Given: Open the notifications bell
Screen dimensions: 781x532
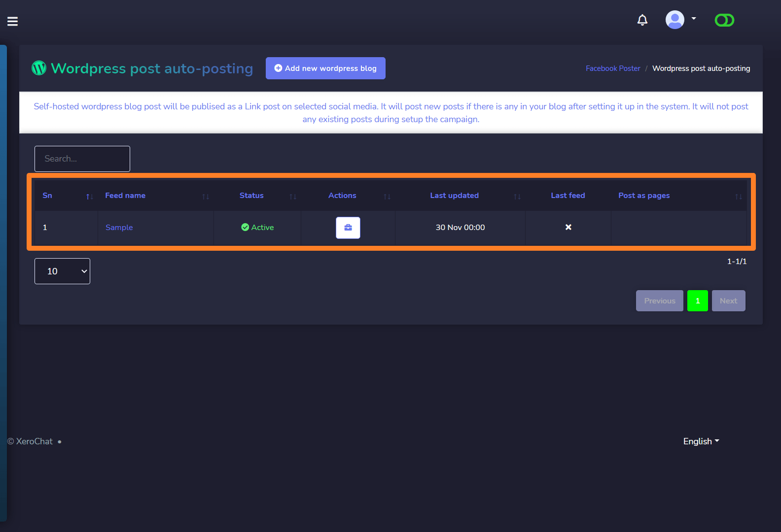Looking at the screenshot, I should [642, 20].
